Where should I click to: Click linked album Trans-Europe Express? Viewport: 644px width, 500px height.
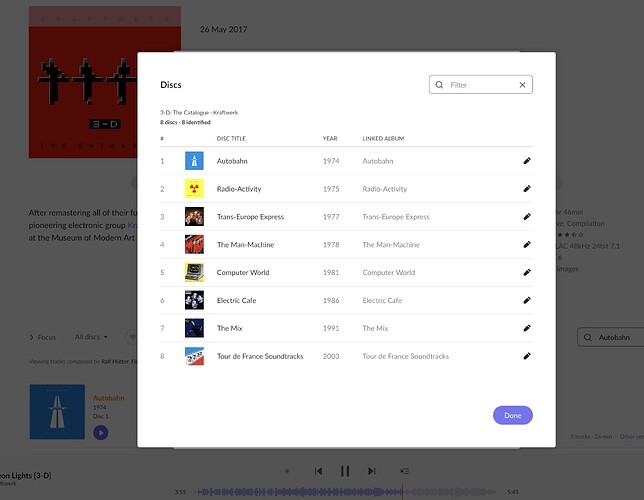point(396,217)
